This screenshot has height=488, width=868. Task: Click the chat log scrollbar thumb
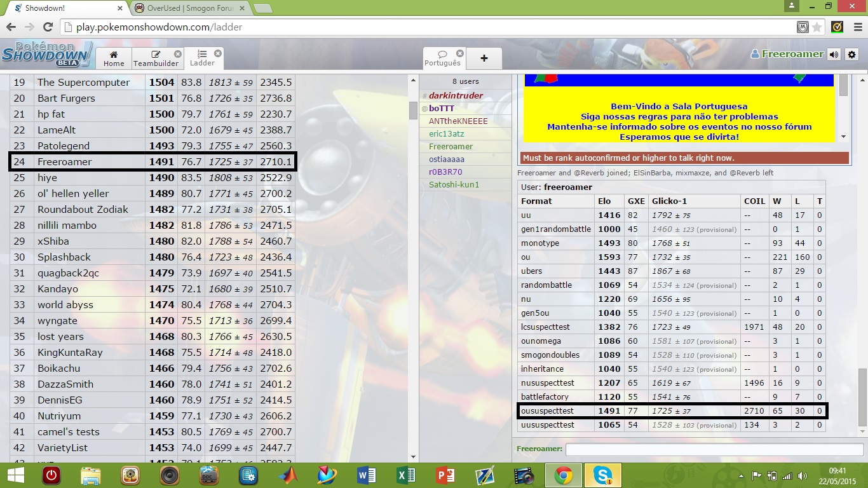[x=862, y=397]
